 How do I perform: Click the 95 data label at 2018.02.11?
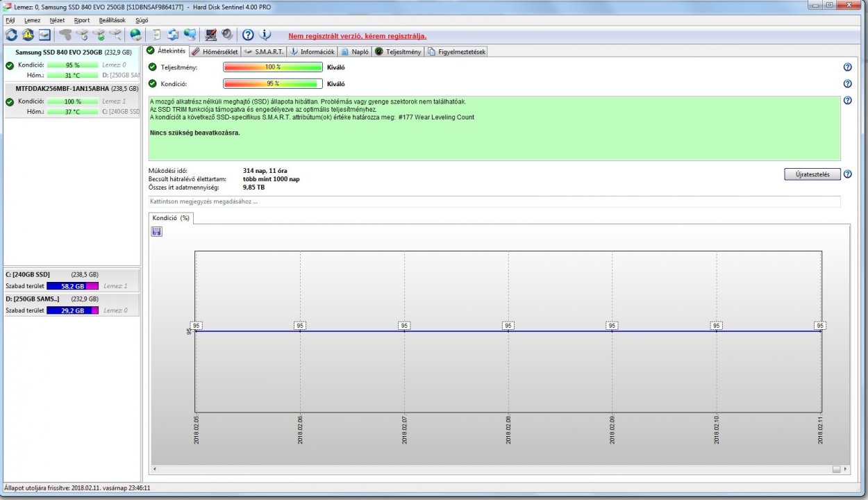pos(820,325)
